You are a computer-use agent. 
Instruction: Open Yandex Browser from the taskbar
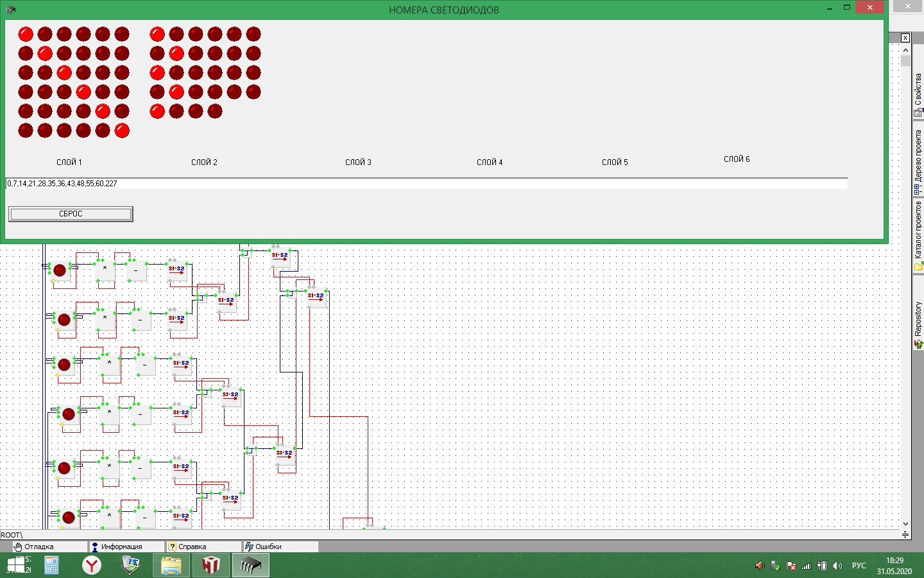(x=92, y=565)
